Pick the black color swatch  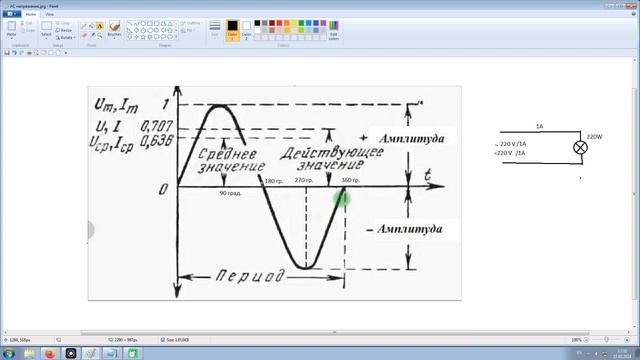click(257, 23)
